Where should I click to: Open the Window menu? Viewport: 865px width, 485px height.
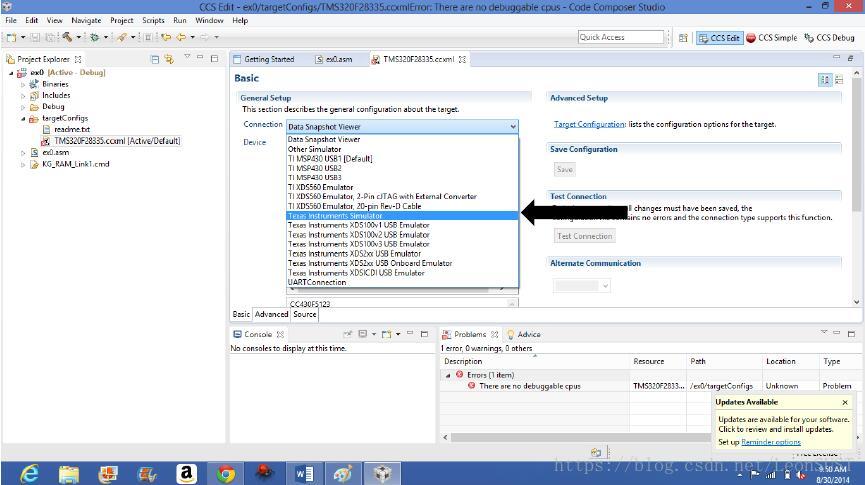click(x=209, y=20)
